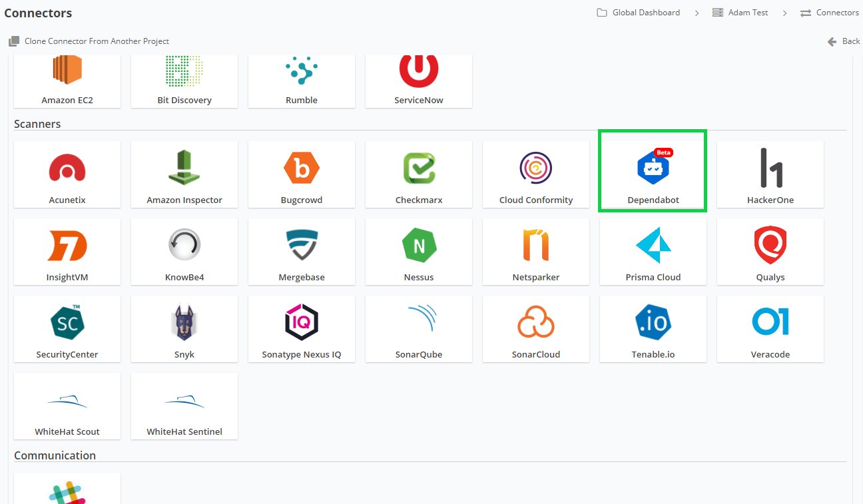
Task: Open the Adam Test breadcrumb
Action: [740, 13]
